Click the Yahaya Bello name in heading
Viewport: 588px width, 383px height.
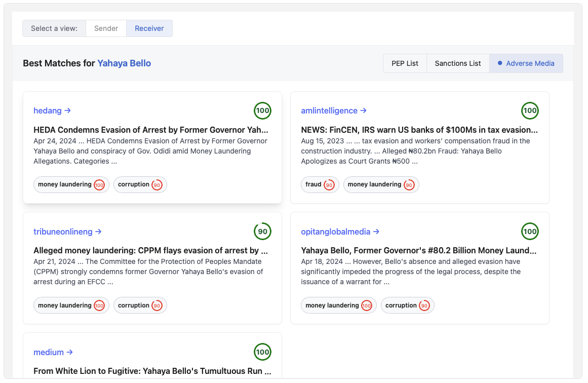[124, 63]
